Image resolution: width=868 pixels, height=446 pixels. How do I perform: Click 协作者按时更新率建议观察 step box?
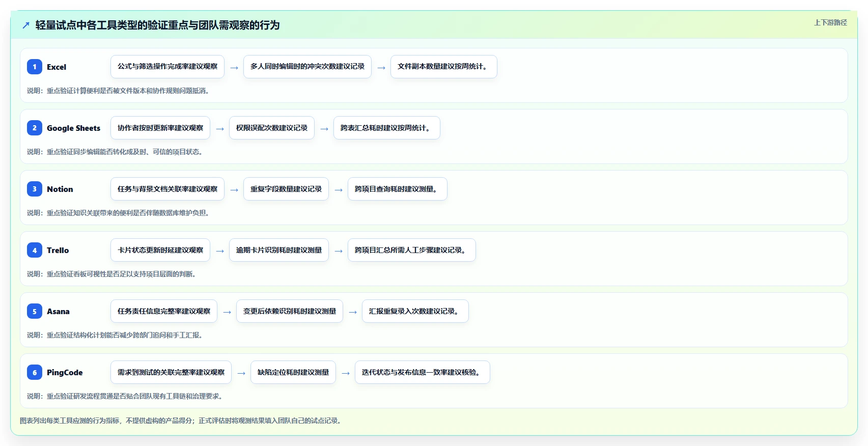[x=160, y=128]
